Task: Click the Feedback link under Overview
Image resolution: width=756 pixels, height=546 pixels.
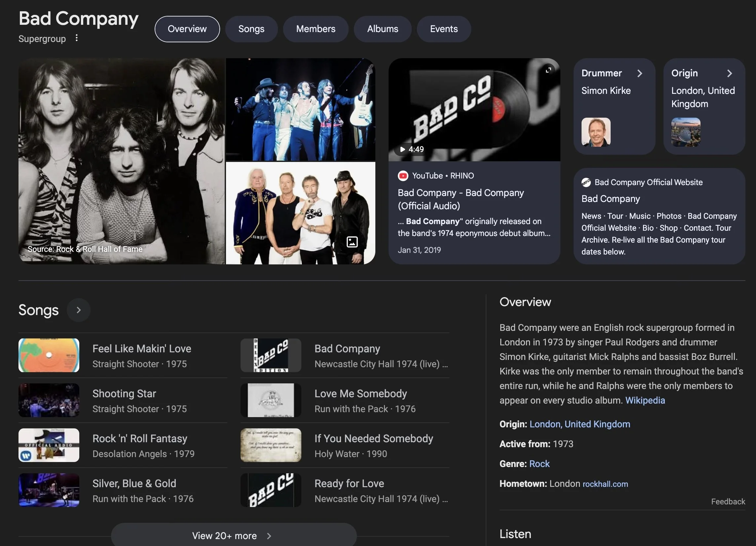Action: pos(728,501)
